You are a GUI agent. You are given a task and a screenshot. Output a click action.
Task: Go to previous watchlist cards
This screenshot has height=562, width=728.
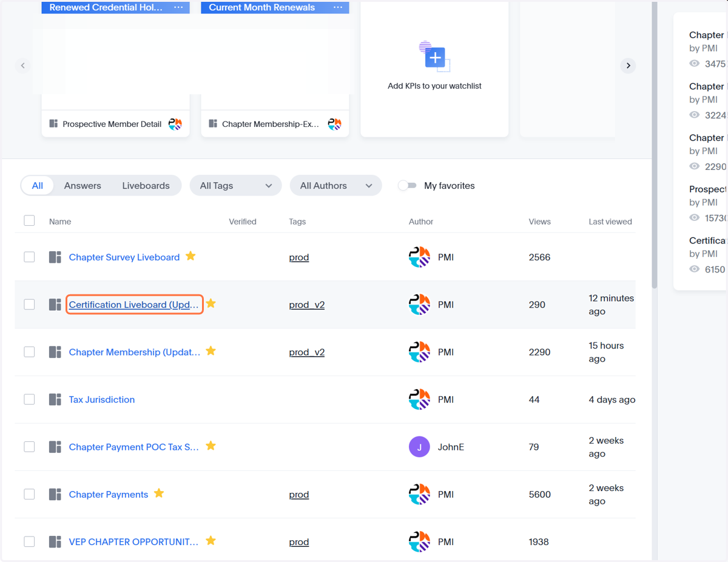pos(23,66)
